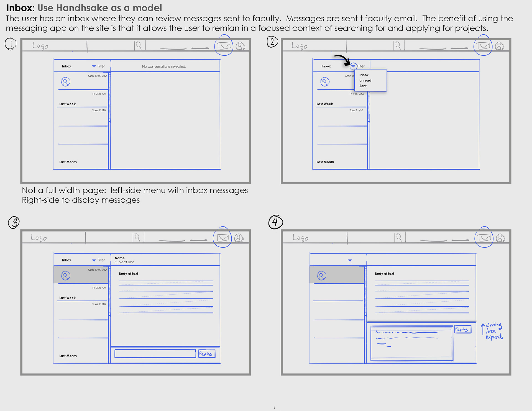This screenshot has width=532, height=411.
Task: Click the Filter icon in wireframe 1 inbox panel
Action: 94,66
